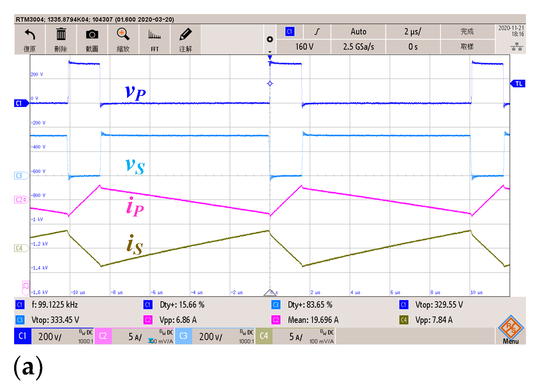This screenshot has height=392, width=542.
Task: Click the TL trigger level marker
Action: [518, 84]
